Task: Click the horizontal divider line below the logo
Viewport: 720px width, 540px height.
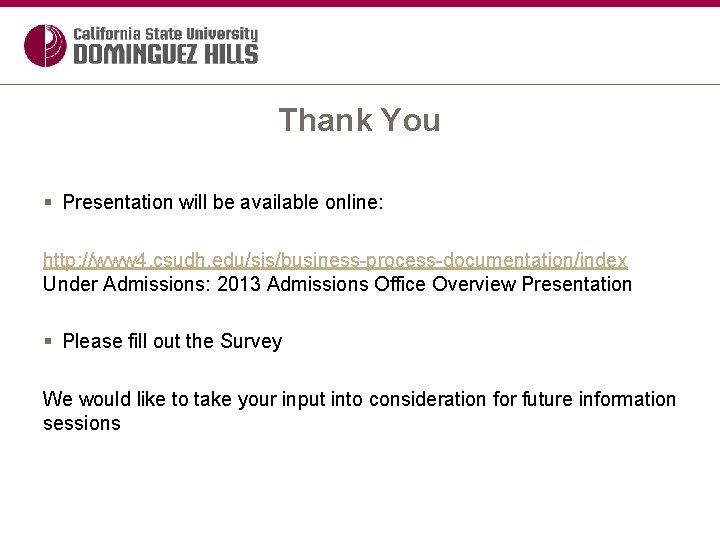Action: coord(360,85)
